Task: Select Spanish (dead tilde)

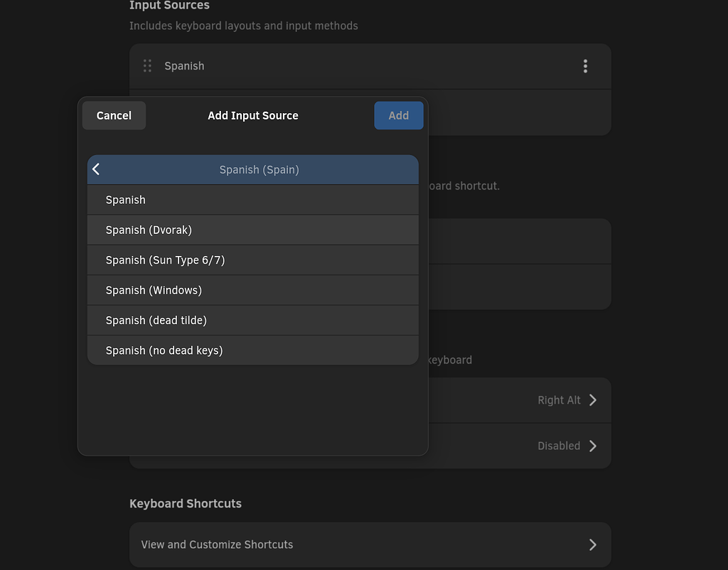Action: (252, 320)
